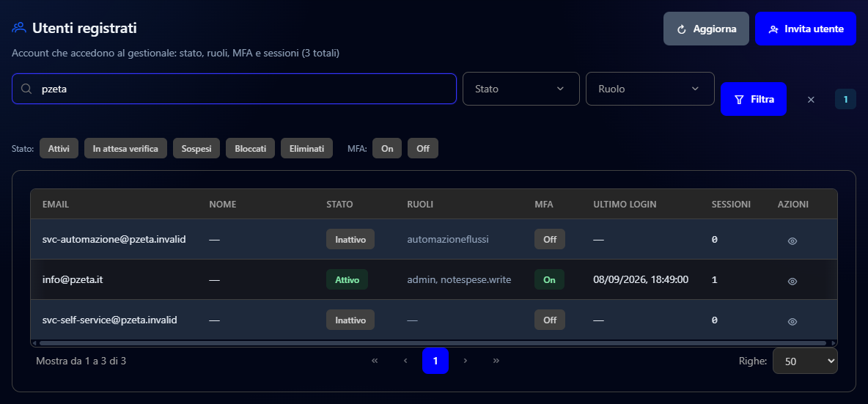This screenshot has height=404, width=868.
Task: View details for svc-automazione@pzeta.invalid with eye icon
Action: click(x=792, y=240)
